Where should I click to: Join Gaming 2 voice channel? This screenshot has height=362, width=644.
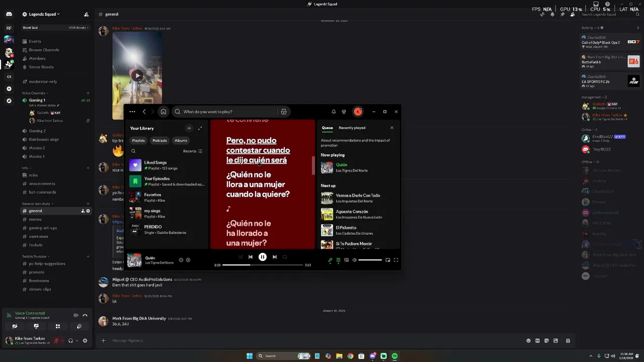(x=37, y=131)
